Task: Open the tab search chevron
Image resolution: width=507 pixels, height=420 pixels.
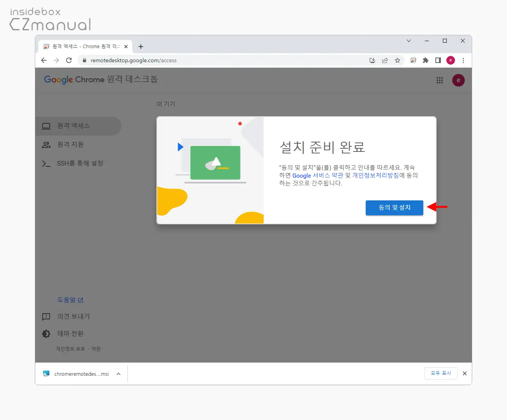Action: (x=409, y=41)
